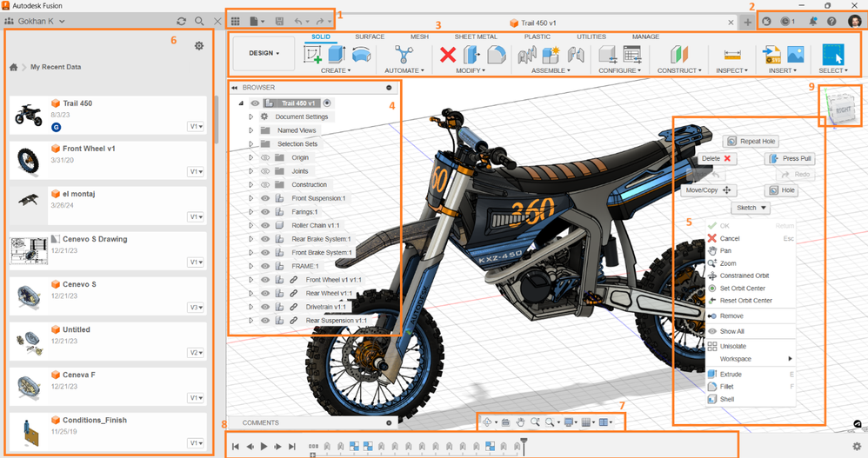Image resolution: width=868 pixels, height=458 pixels.
Task: Expand Document Settings in browser
Action: pos(250,116)
